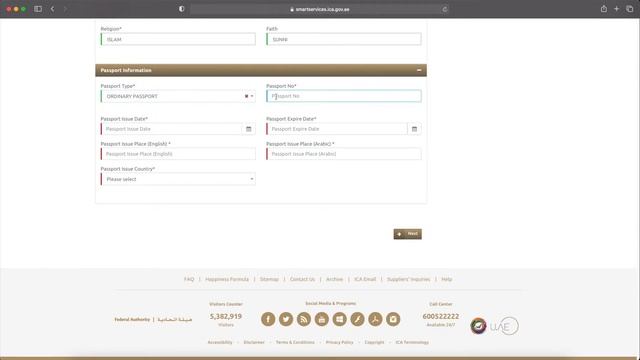This screenshot has width=640, height=360.
Task: Open the RSS feed icon
Action: 304,319
